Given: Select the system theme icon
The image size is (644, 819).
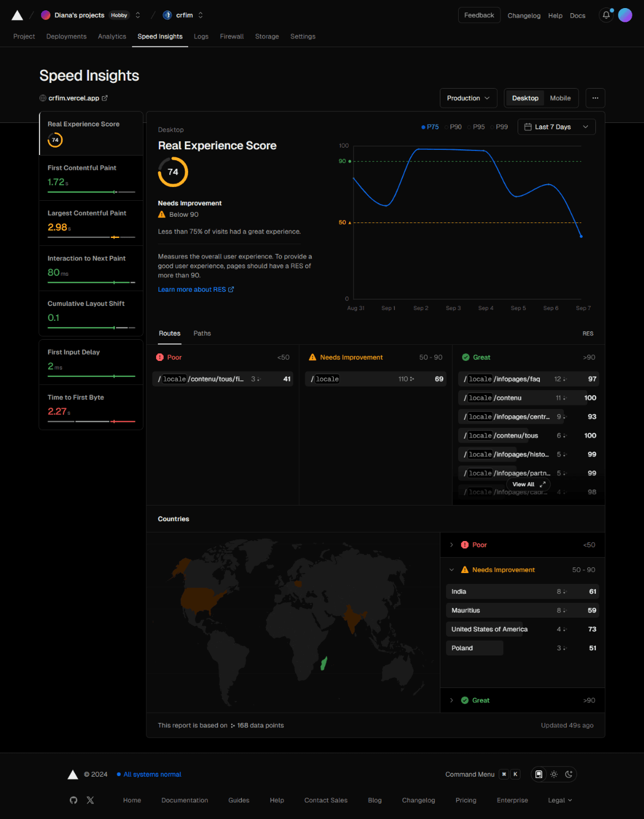Looking at the screenshot, I should 539,774.
